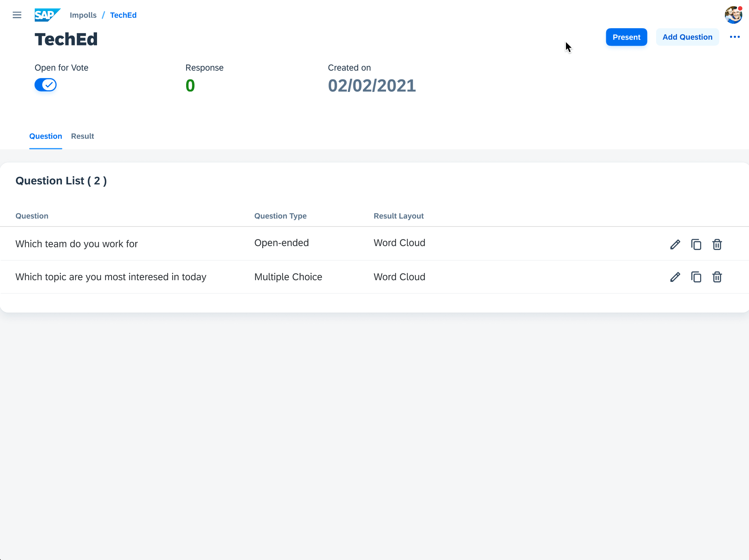The height and width of the screenshot is (560, 749).
Task: Click the Question Type column header
Action: pos(280,216)
